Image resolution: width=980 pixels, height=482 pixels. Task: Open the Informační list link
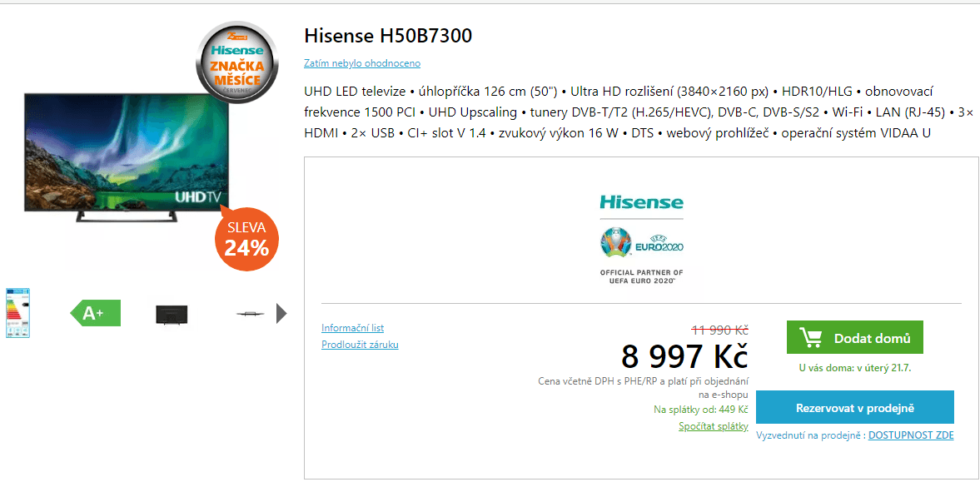click(352, 328)
